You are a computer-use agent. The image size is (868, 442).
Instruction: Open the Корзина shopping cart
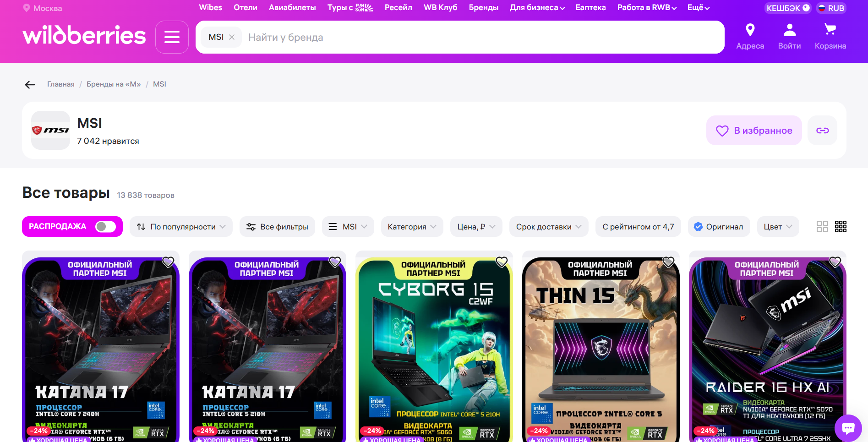(830, 37)
